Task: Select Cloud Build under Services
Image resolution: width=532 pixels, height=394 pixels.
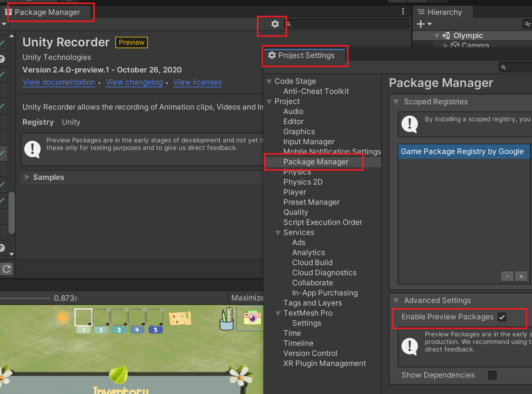Action: click(312, 263)
